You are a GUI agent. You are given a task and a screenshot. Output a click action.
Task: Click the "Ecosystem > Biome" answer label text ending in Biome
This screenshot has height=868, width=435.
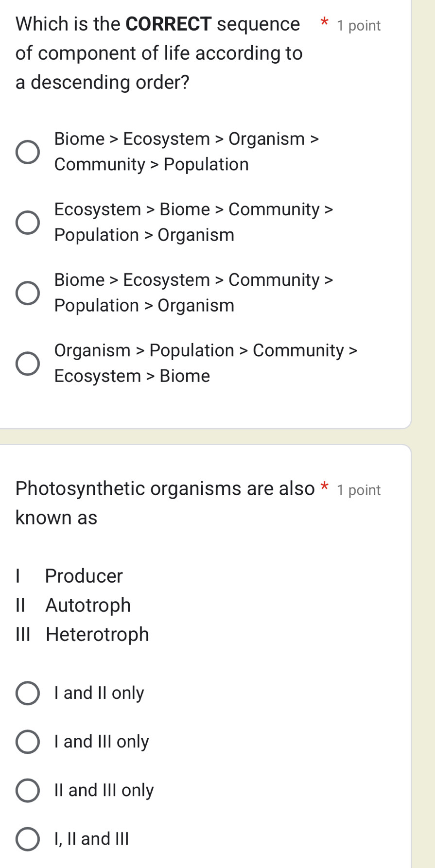coord(132,376)
